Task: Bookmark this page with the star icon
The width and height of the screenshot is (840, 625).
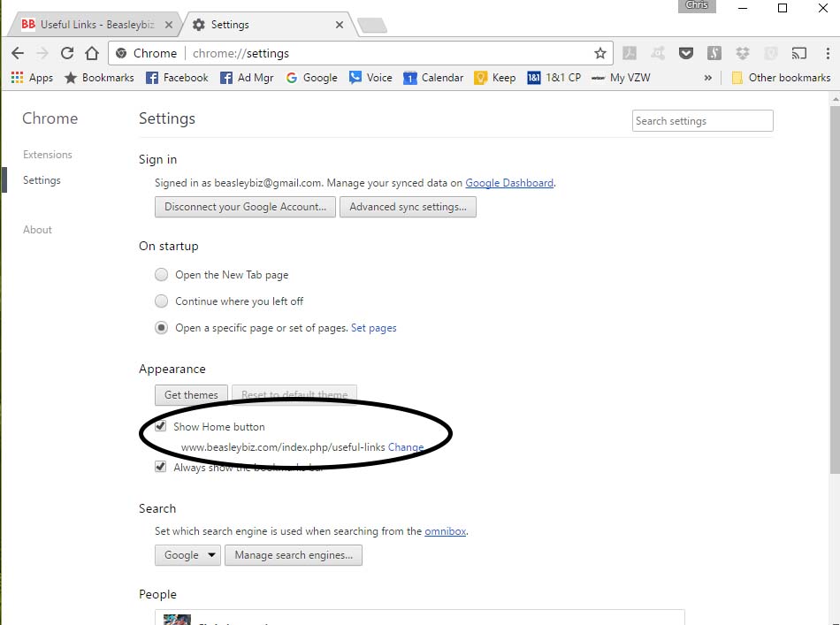Action: (600, 53)
